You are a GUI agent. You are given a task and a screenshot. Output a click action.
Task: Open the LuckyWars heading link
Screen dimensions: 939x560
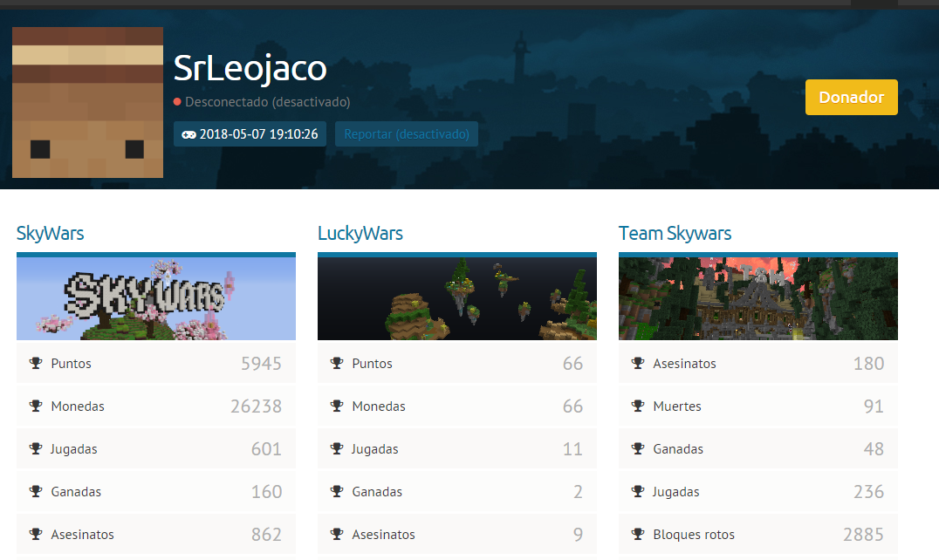coord(360,234)
